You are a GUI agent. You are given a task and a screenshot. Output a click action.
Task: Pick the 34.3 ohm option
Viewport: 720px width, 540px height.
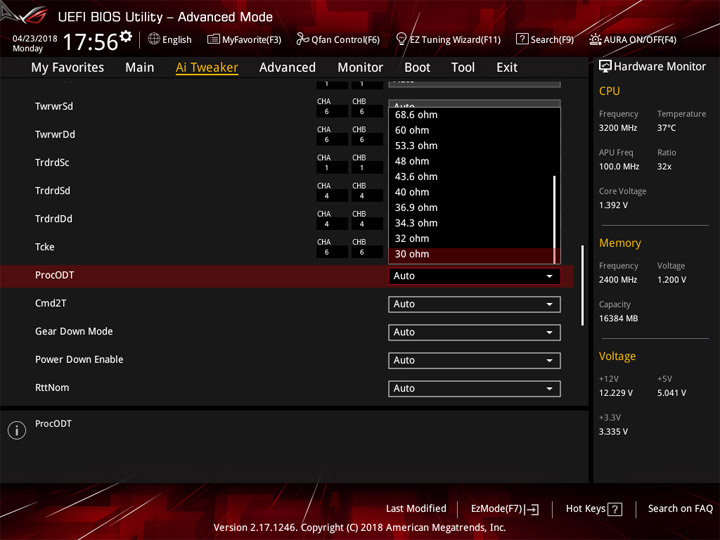click(471, 223)
